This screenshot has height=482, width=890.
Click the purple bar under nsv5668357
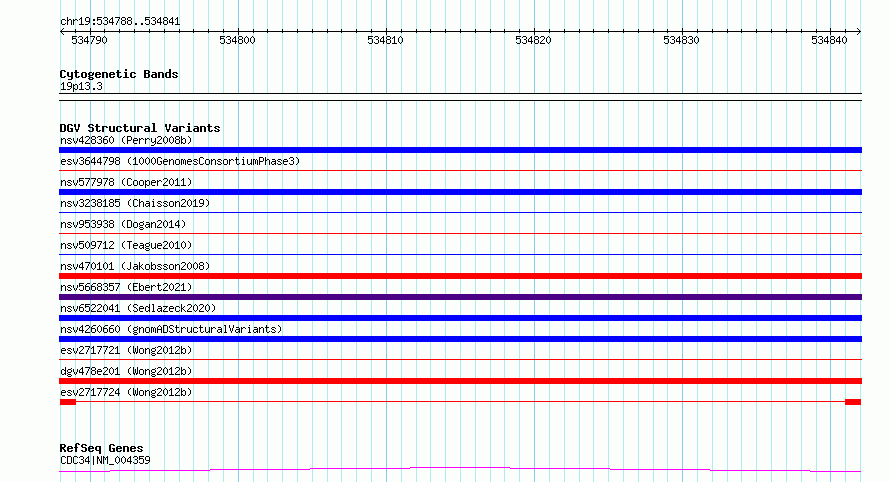click(460, 297)
